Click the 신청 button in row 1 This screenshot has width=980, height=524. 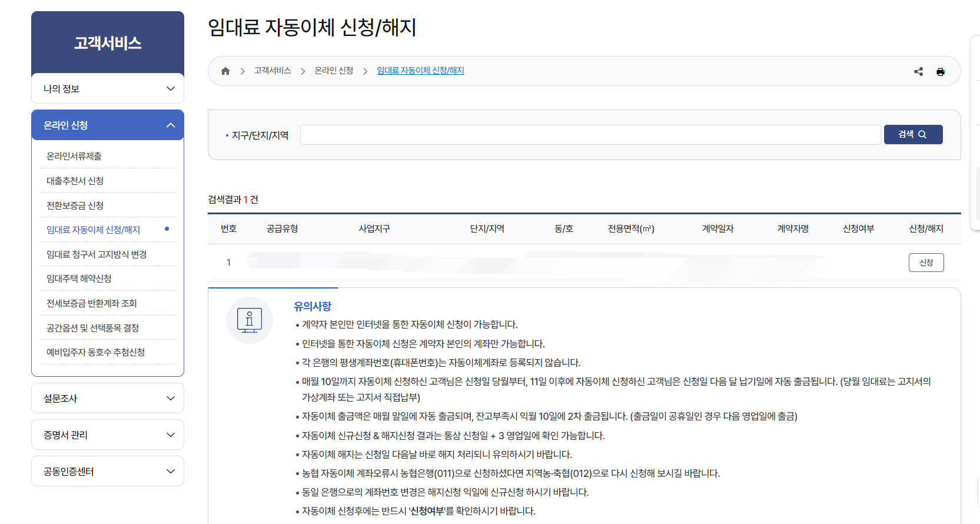[x=926, y=263]
